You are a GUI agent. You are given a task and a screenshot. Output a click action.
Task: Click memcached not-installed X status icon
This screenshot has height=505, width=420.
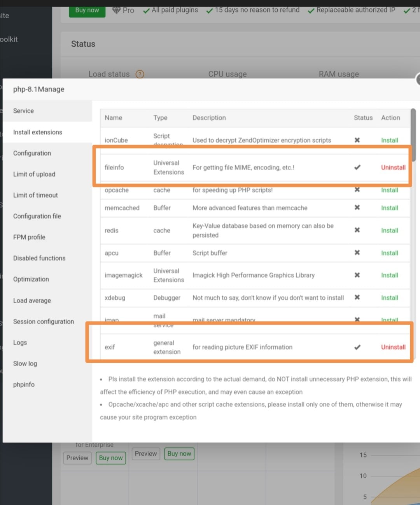[357, 208]
